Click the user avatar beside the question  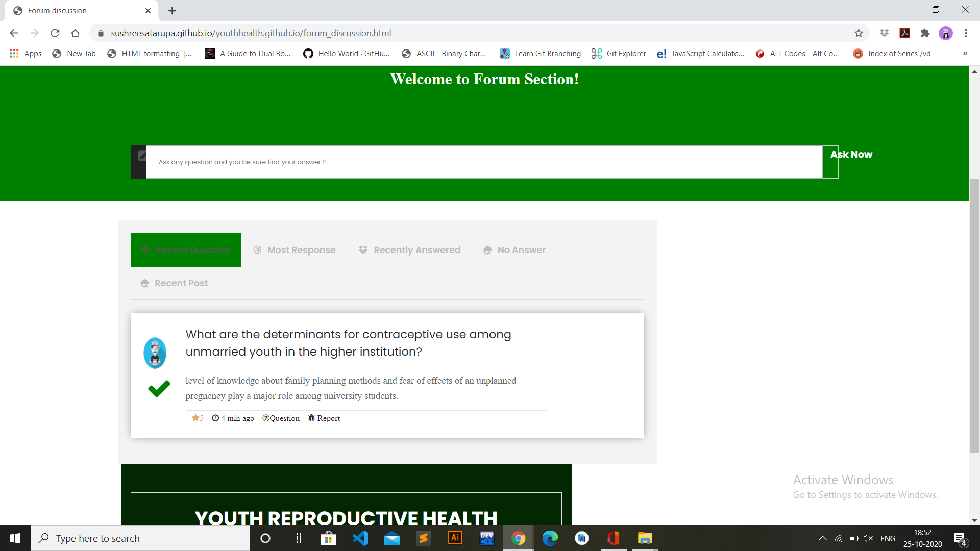(155, 353)
